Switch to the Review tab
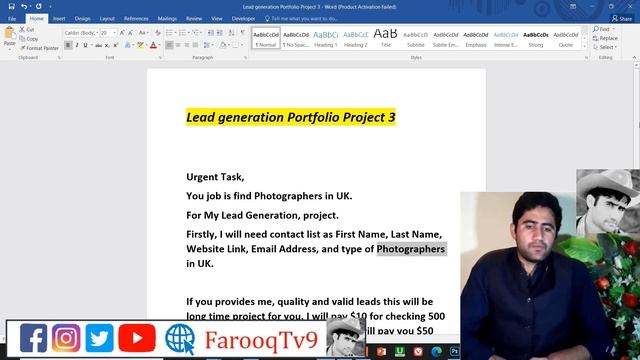The image size is (640, 360). point(194,19)
